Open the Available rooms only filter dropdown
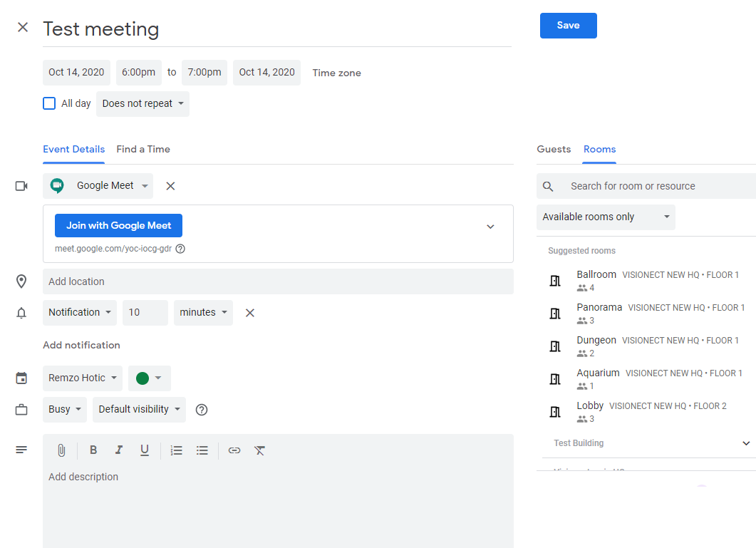 [x=606, y=217]
